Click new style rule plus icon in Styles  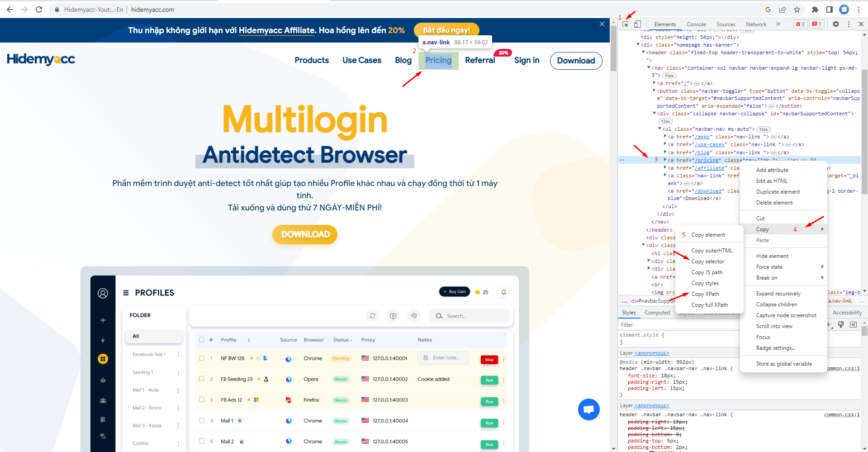pyautogui.click(x=830, y=325)
